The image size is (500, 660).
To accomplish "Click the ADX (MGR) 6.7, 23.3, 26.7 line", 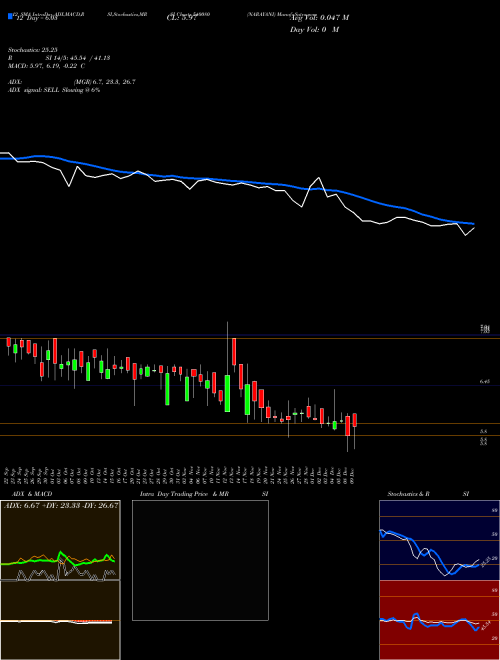I will [72, 82].
